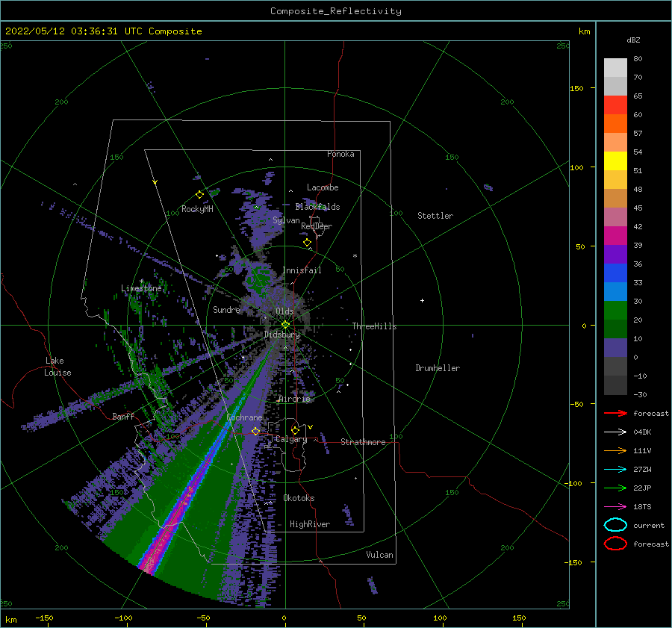
Task: Click the Calgary city label
Action: 291,439
